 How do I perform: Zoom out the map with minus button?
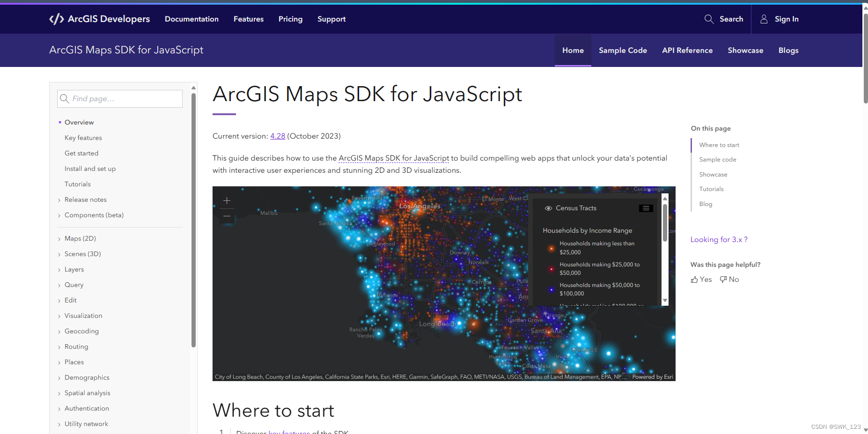tap(227, 216)
